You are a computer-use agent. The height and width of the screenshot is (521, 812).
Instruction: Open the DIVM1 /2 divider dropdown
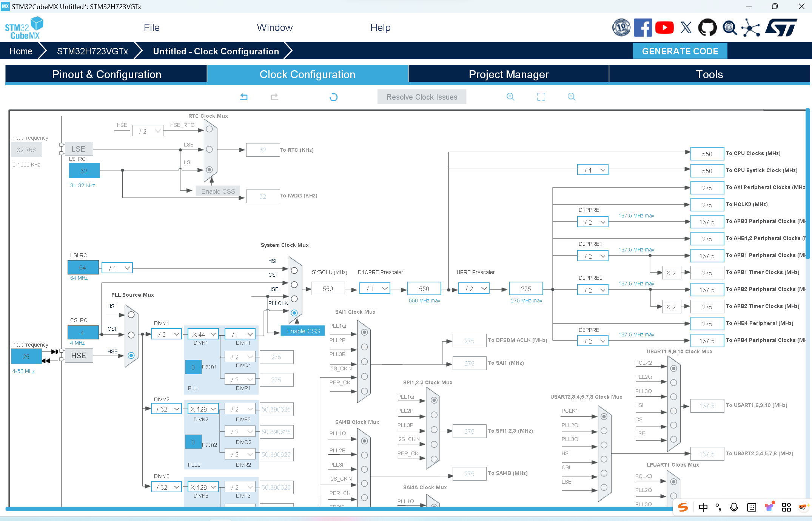pos(167,334)
